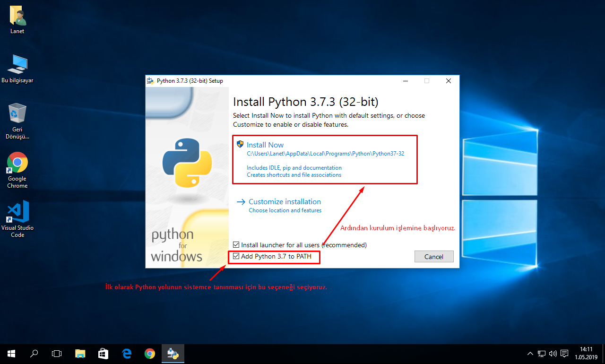Toggle the recommended launcher checkbox
This screenshot has width=605, height=364.
235,244
